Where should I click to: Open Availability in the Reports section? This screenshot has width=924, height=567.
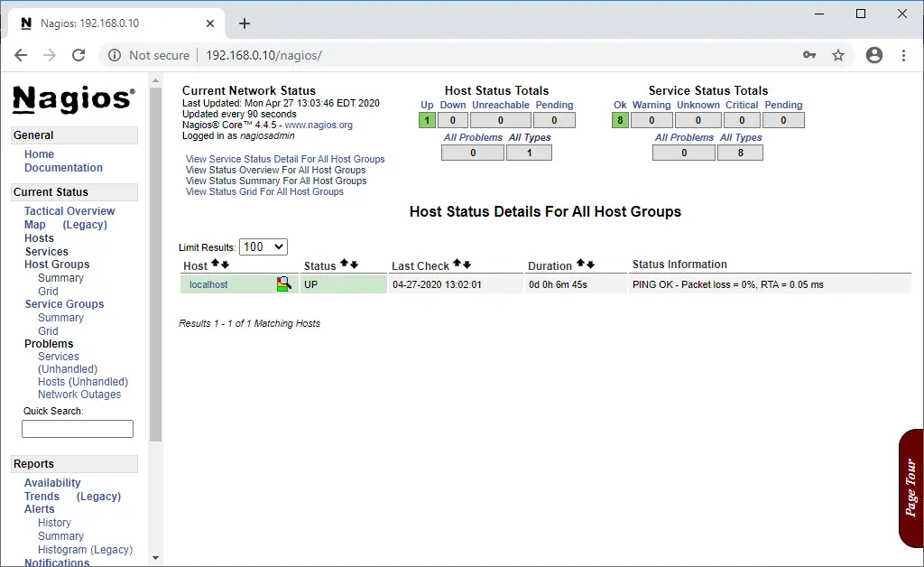coord(52,483)
